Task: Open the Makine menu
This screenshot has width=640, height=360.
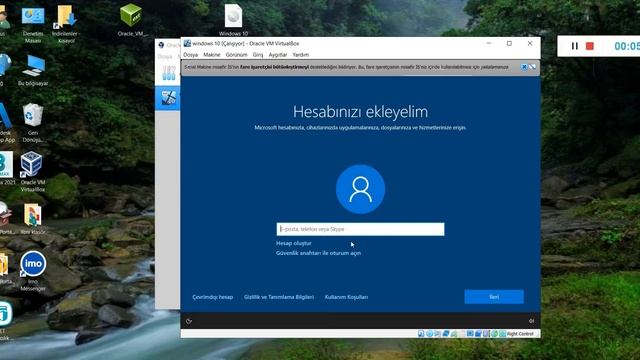Action: click(x=211, y=55)
